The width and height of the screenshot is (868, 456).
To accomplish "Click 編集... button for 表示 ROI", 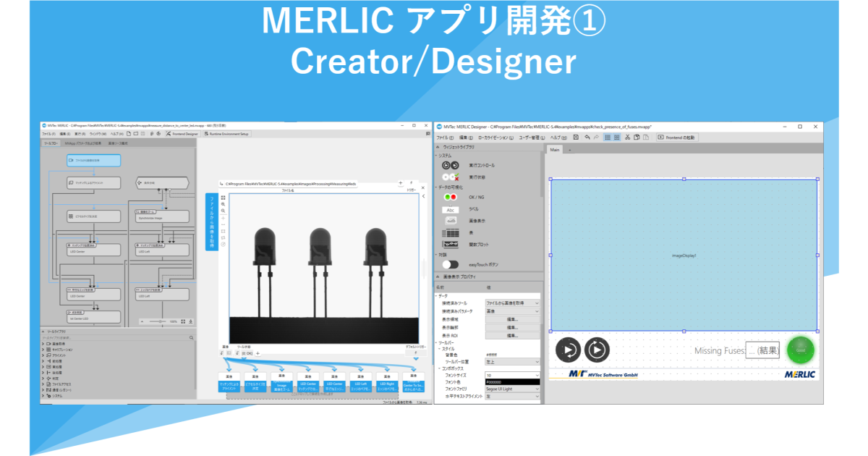I will tap(512, 335).
